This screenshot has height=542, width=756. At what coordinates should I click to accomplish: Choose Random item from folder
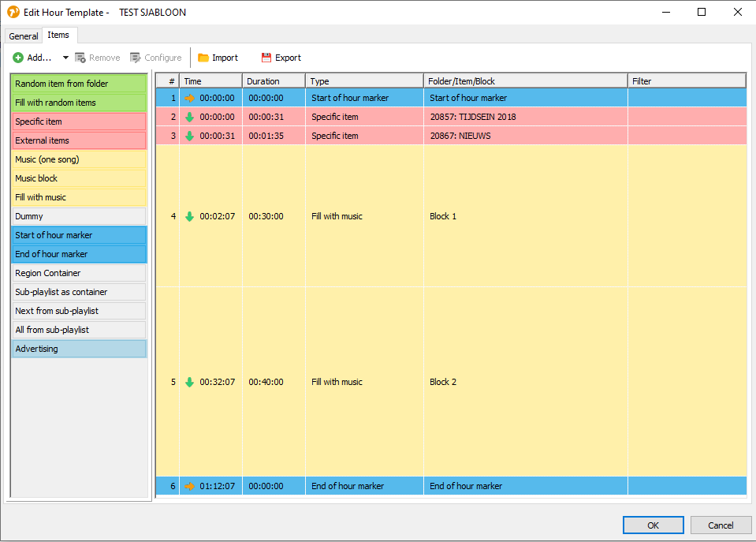click(79, 84)
